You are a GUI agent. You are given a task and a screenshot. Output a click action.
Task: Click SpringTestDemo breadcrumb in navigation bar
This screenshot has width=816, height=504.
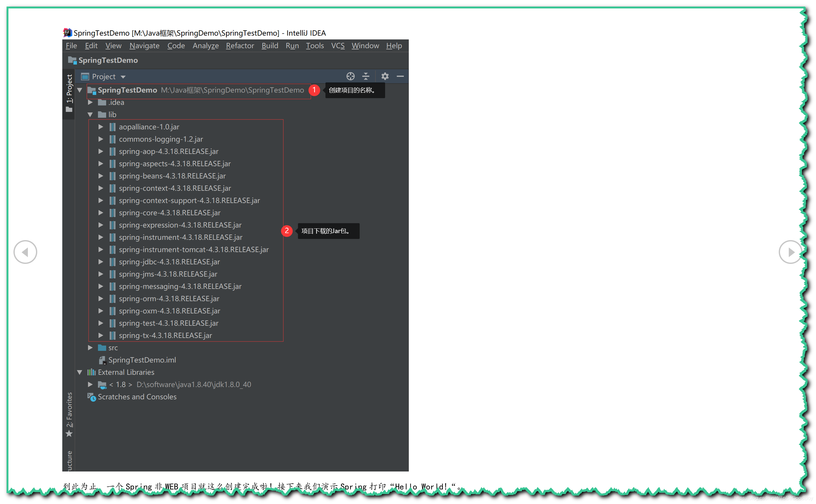tap(108, 60)
